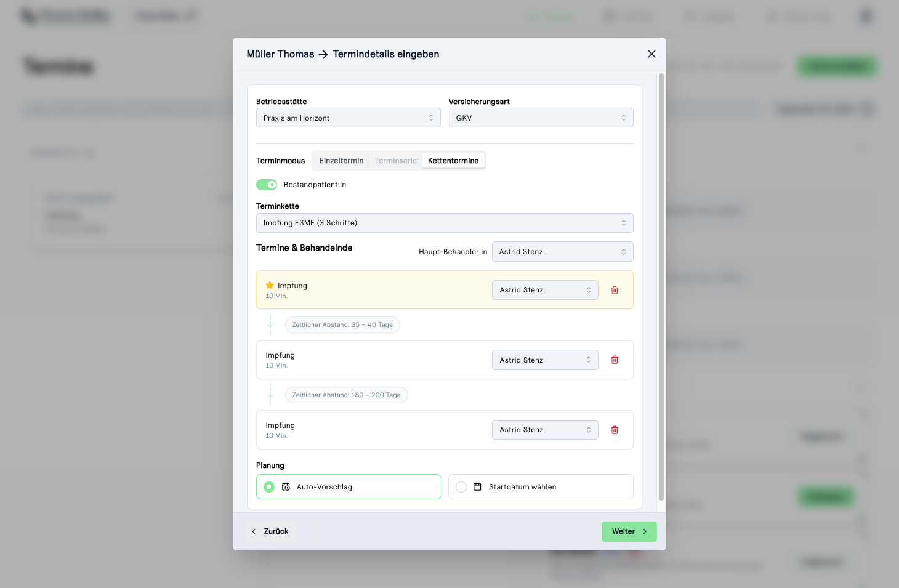Click the 'Zeitlicher Abstand: 35 – 40 Tage' chip
Viewport: 899px width, 588px height.
(x=342, y=325)
